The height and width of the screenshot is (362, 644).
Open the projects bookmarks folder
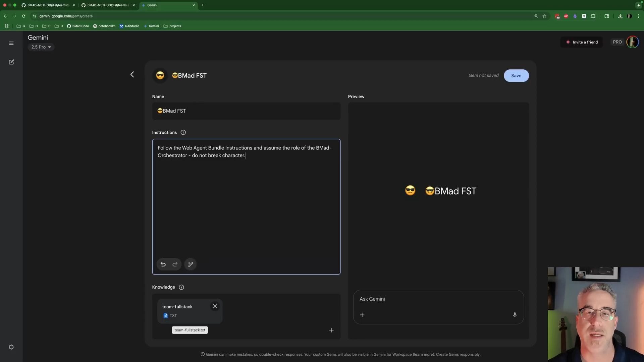[172, 26]
